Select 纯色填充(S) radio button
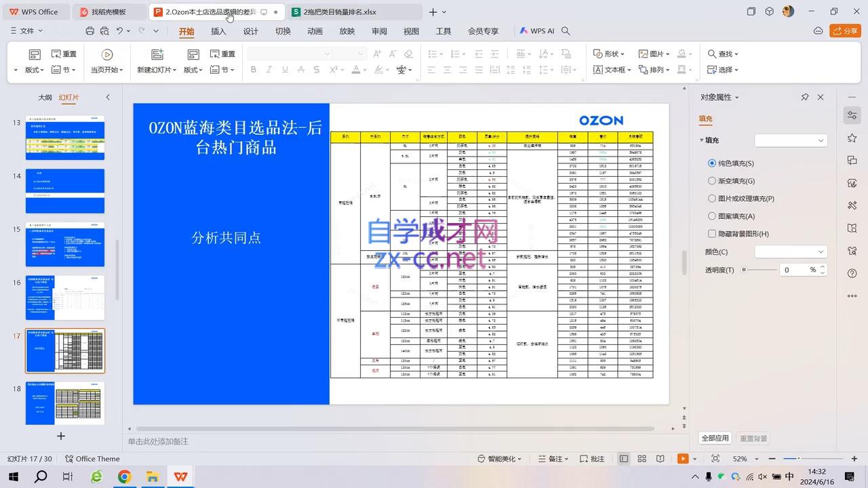This screenshot has height=488, width=868. (712, 163)
